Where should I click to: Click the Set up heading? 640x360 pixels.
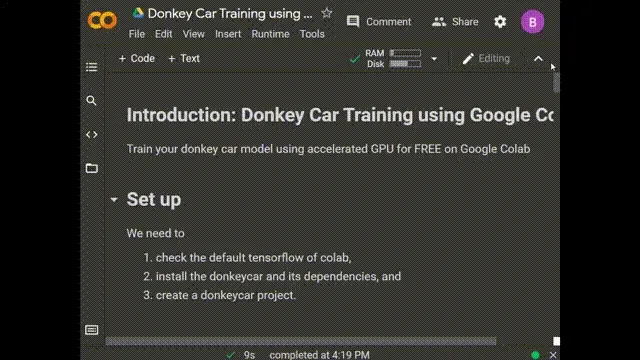tap(153, 200)
